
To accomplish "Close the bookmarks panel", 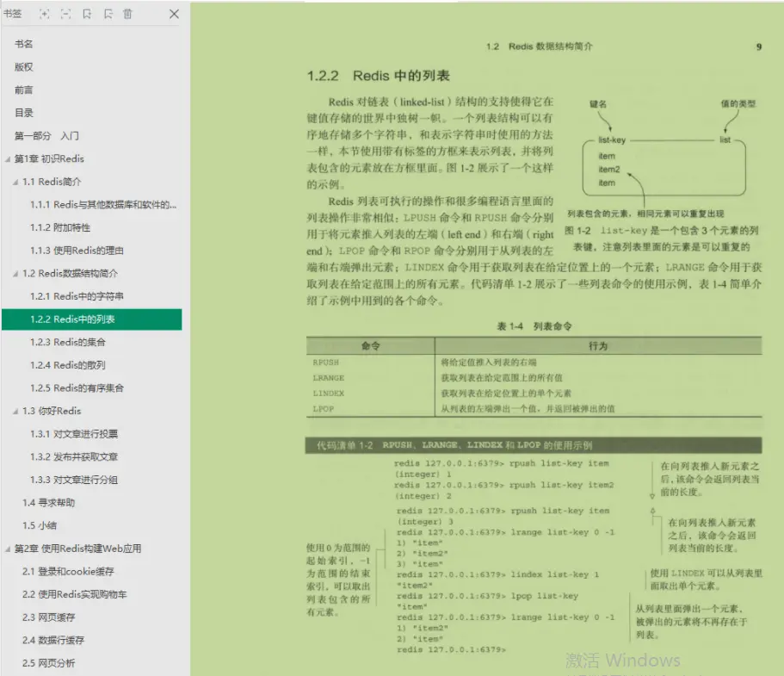I will pyautogui.click(x=174, y=14).
